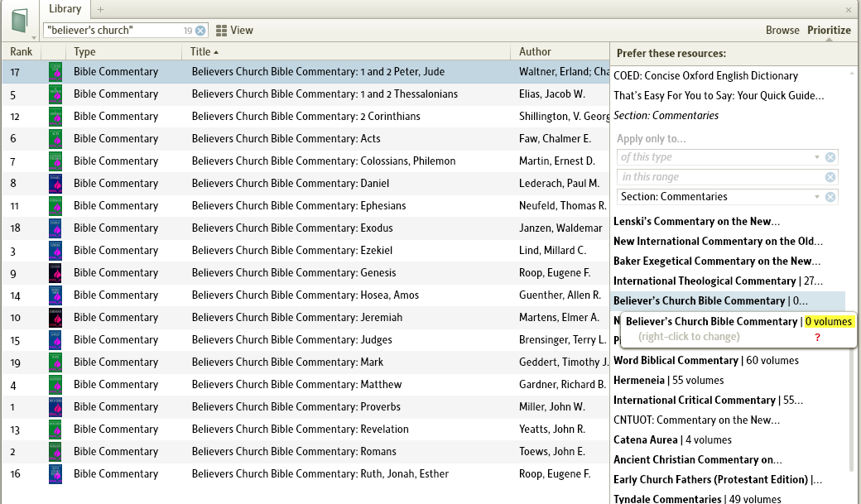Click the Hosea, Amos cover thumbnail
861x504 pixels.
click(55, 295)
